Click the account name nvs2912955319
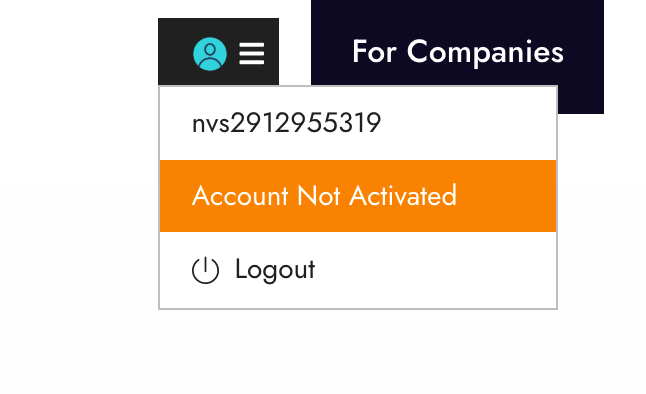 pyautogui.click(x=286, y=123)
